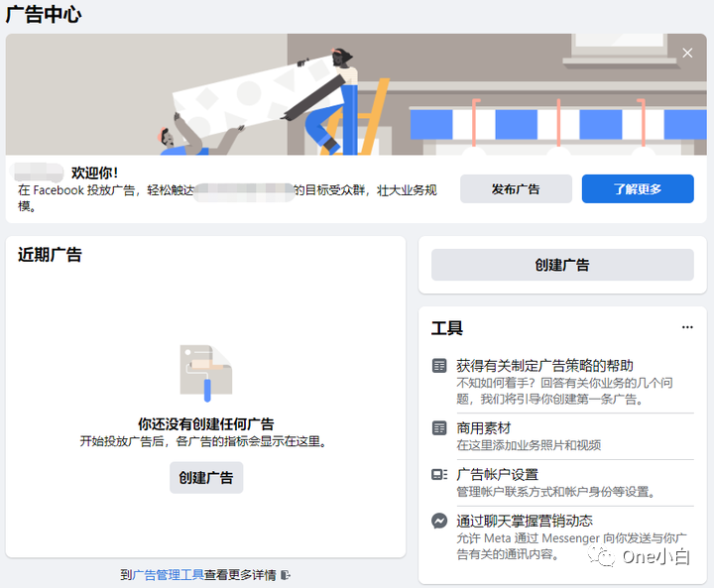This screenshot has width=714, height=588.
Task: Click 创建广告 button in the right panel
Action: tap(562, 265)
